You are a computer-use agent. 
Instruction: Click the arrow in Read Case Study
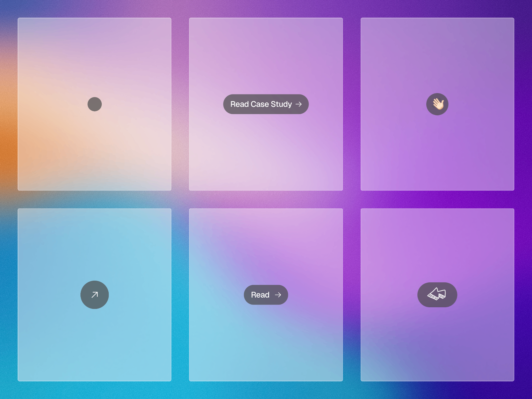click(299, 104)
